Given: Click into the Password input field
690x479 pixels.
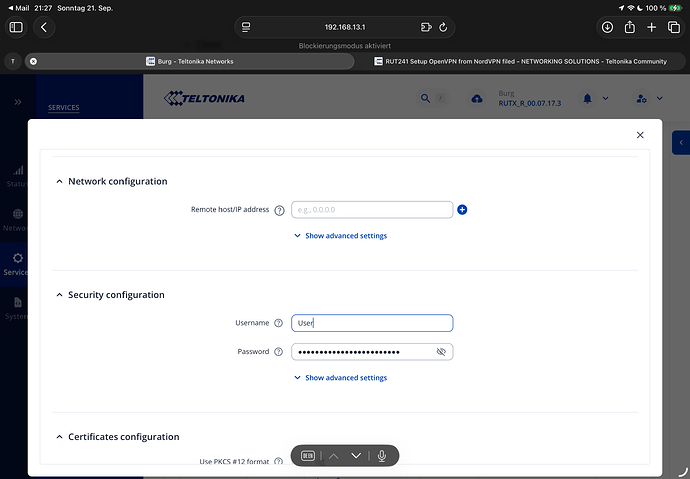Looking at the screenshot, I should pyautogui.click(x=360, y=352).
